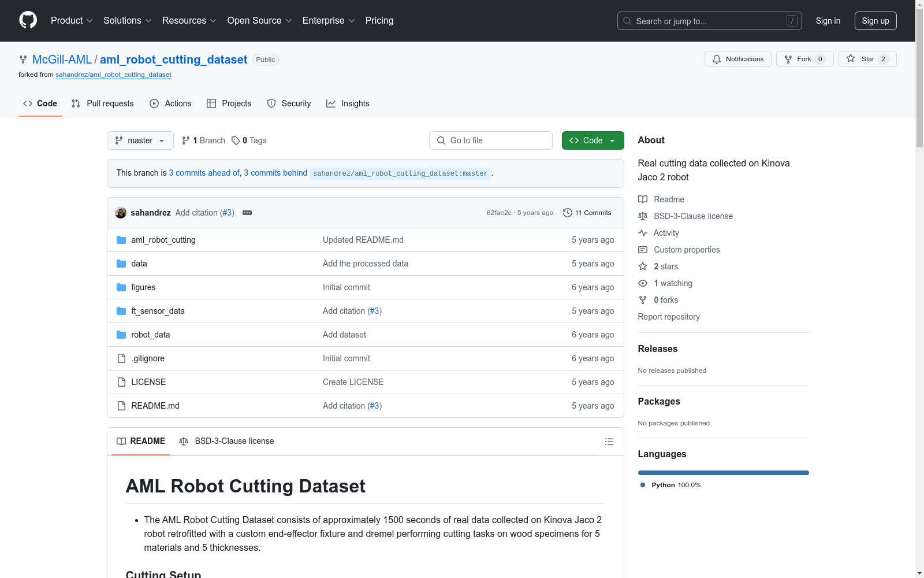The height and width of the screenshot is (578, 924).
Task: Click the Sign up button
Action: tap(875, 21)
